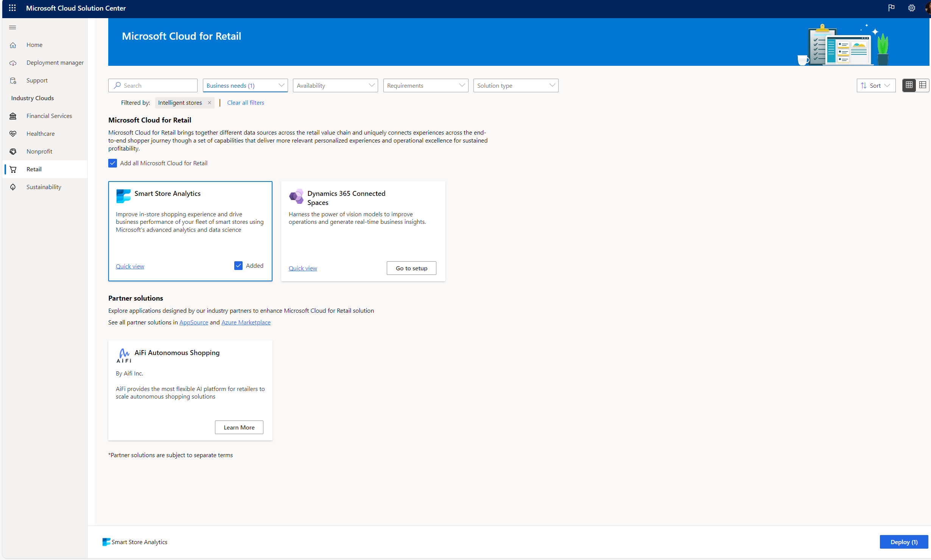The image size is (931, 560).
Task: Select Healthcare industry cloud
Action: coord(40,134)
